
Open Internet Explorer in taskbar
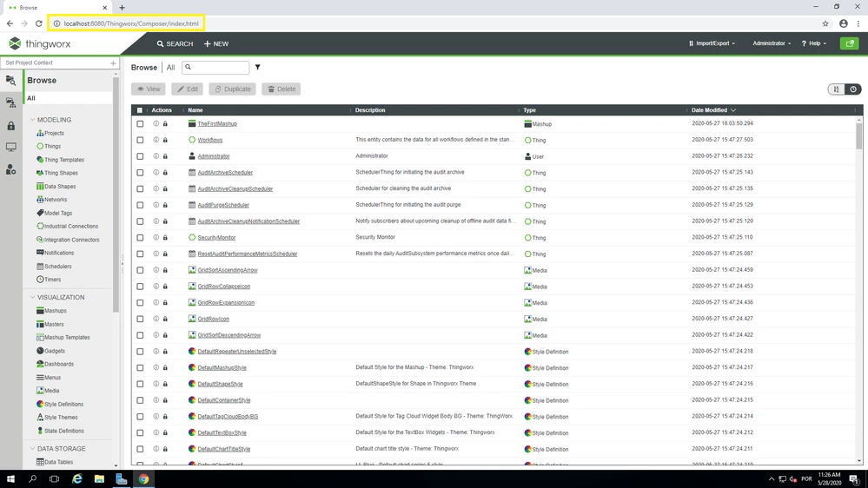(x=77, y=478)
